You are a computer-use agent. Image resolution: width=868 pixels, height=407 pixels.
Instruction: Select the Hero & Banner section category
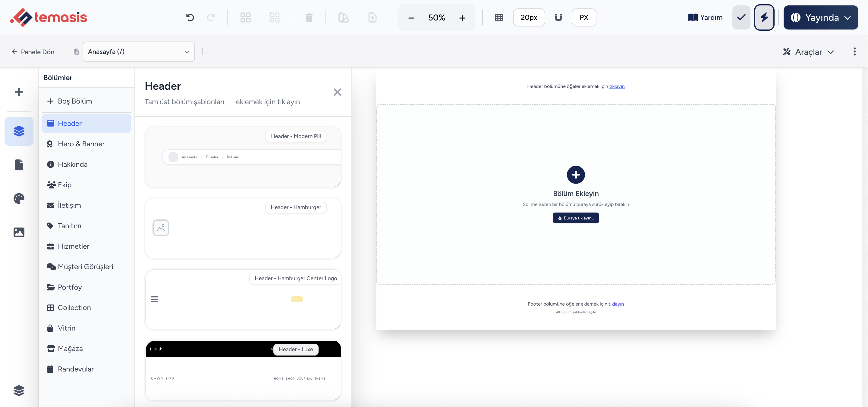[86, 144]
